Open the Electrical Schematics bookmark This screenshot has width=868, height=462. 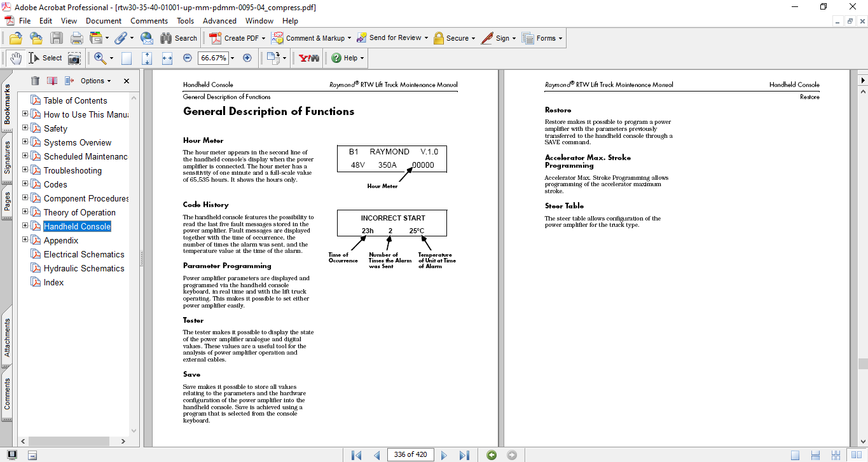[84, 254]
